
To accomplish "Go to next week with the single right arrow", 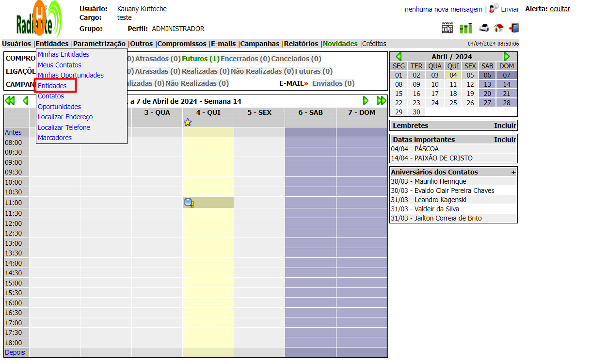I will pos(366,101).
